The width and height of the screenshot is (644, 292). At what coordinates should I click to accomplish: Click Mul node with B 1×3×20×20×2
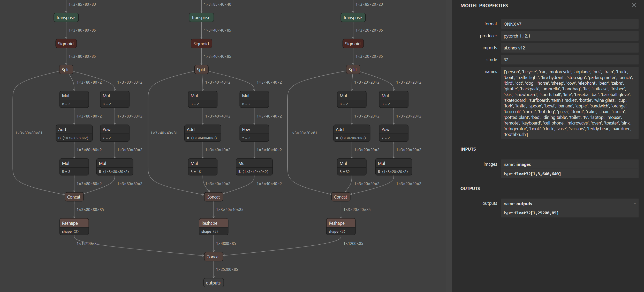[x=393, y=167]
